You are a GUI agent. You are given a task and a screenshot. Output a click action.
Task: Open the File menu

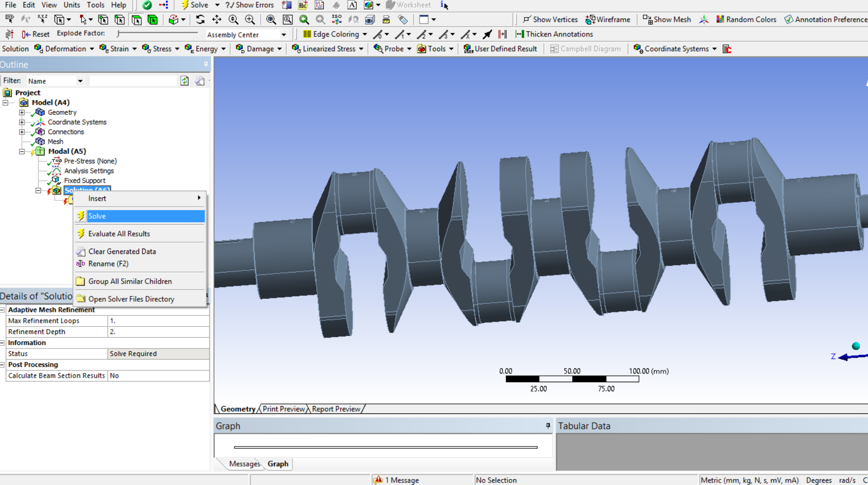coord(10,5)
